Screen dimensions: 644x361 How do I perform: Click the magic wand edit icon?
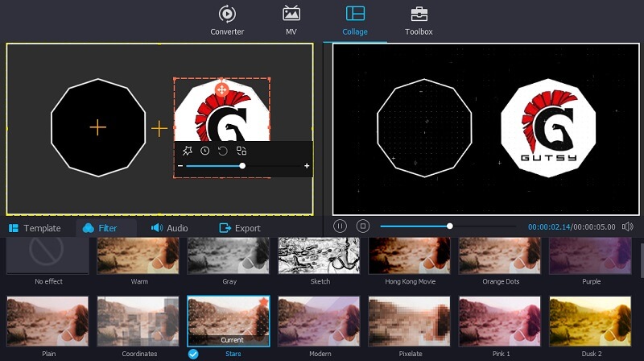pyautogui.click(x=187, y=151)
